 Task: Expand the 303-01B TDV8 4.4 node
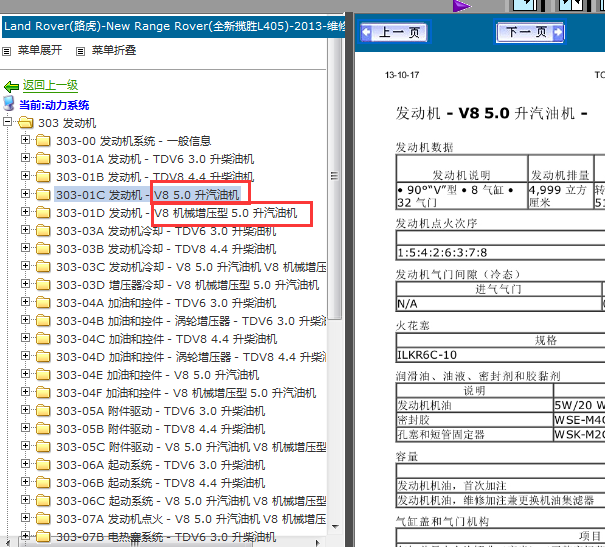pos(25,176)
